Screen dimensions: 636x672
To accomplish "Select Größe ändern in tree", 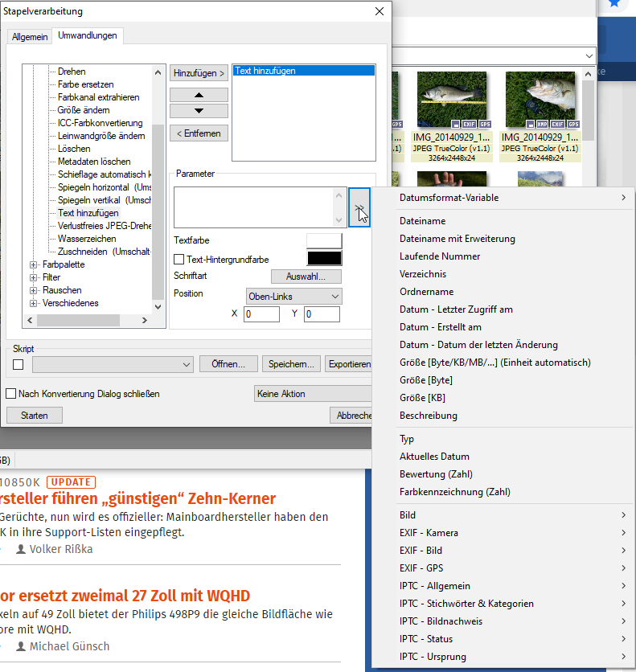I will point(84,110).
